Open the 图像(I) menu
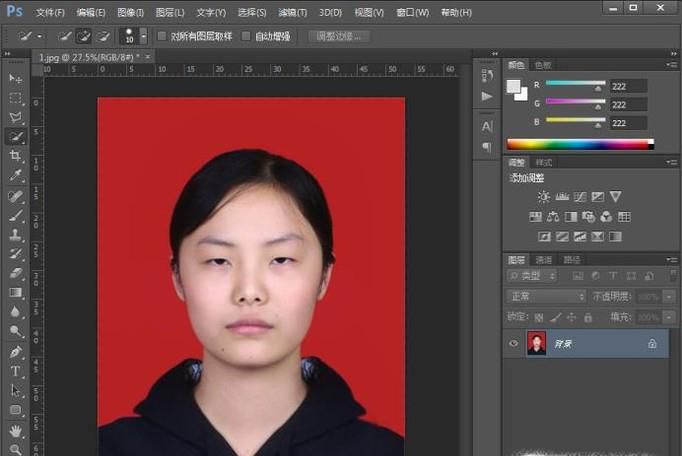 [x=130, y=12]
